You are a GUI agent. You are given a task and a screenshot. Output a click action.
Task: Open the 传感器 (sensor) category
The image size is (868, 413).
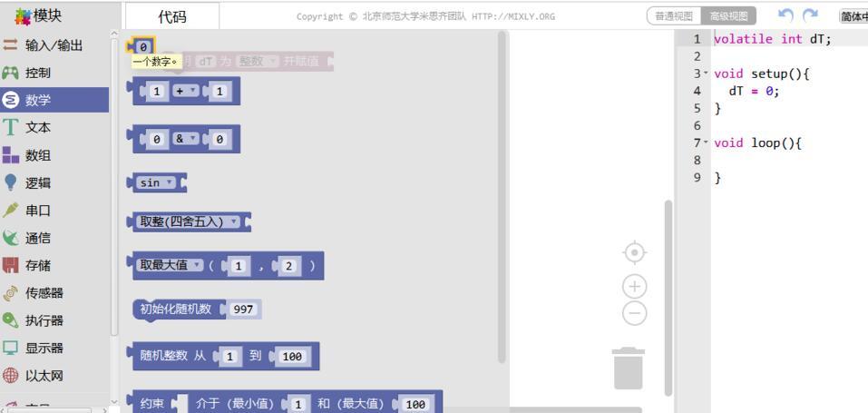click(x=44, y=293)
